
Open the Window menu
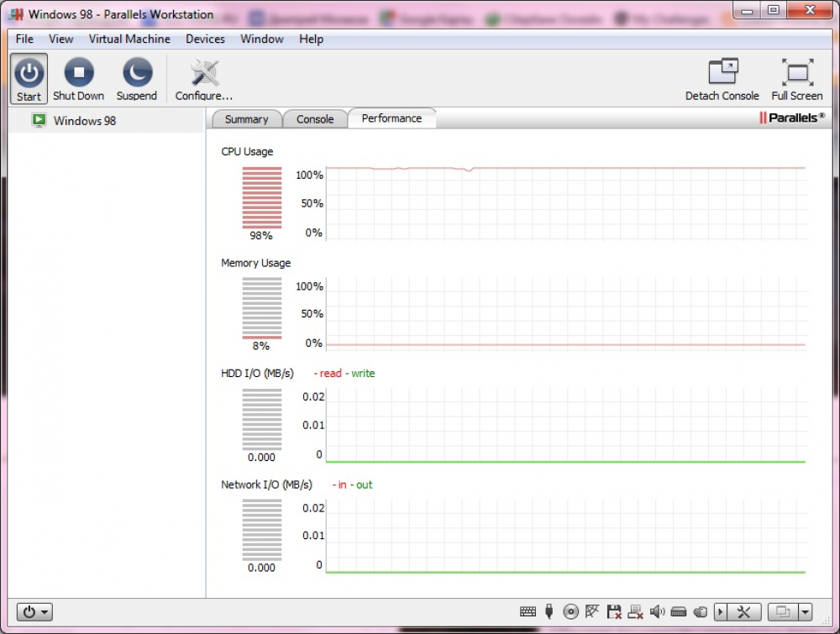(x=262, y=39)
